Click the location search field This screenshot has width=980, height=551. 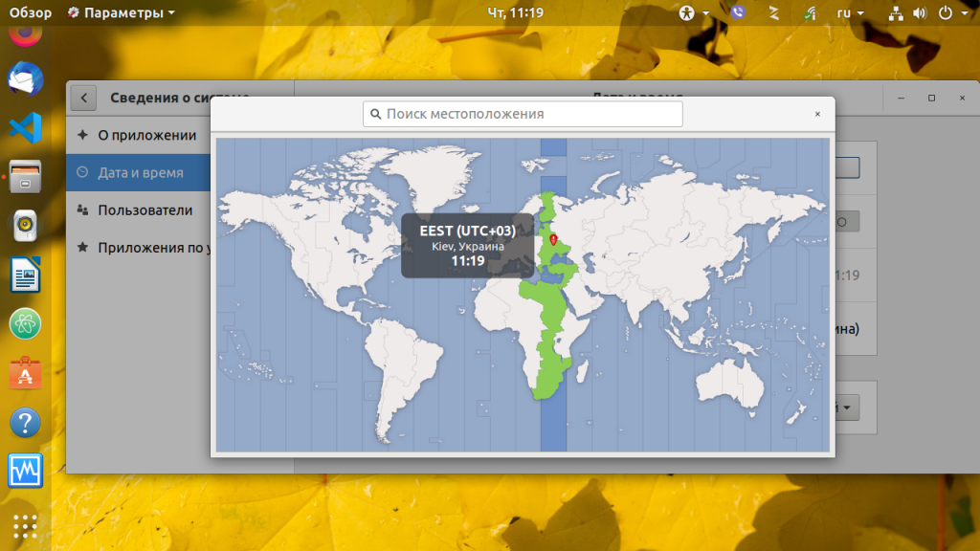523,114
